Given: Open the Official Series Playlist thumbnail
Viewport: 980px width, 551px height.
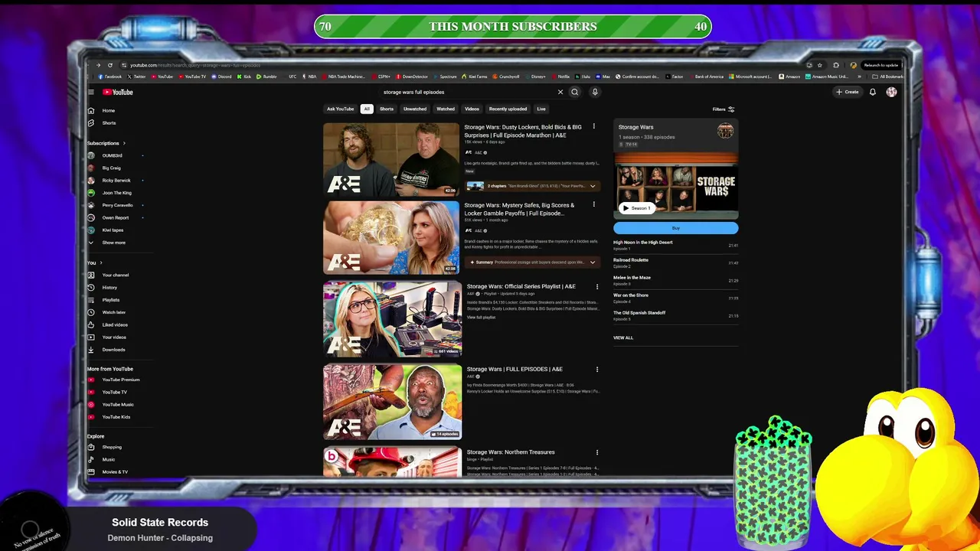Looking at the screenshot, I should [x=392, y=319].
